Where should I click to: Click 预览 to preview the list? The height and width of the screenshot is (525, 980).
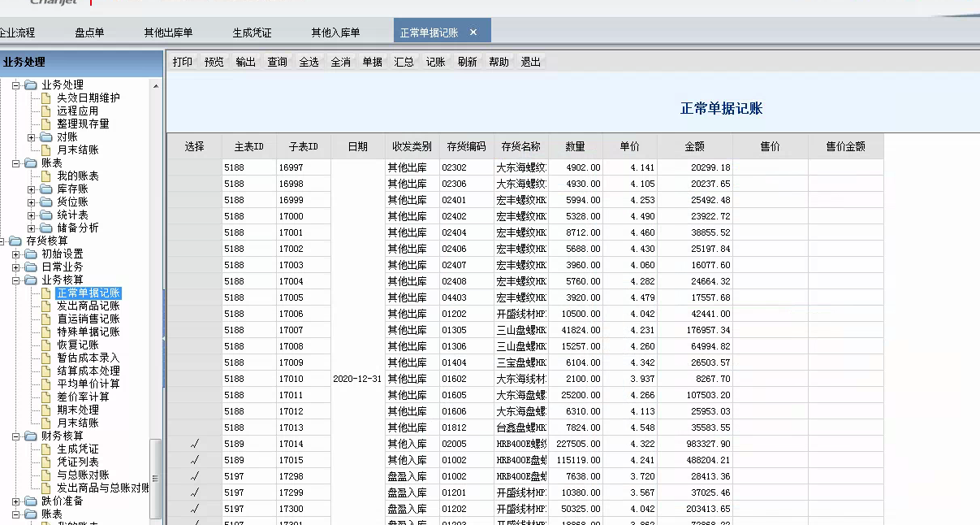214,62
